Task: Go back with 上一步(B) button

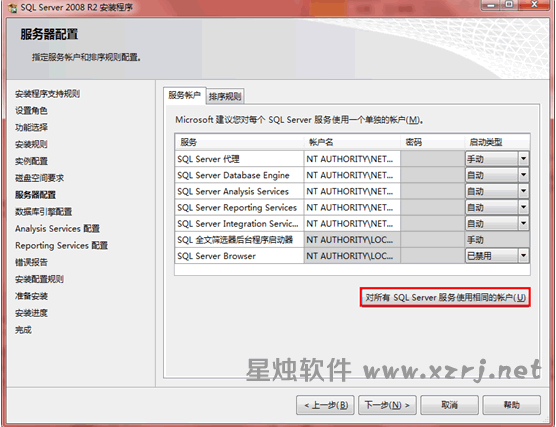Action: coord(325,405)
